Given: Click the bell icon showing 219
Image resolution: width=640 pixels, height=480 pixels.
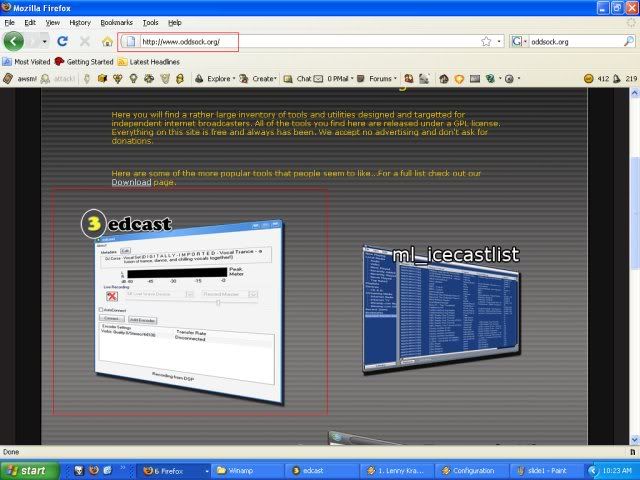Looking at the screenshot, I should (617, 78).
